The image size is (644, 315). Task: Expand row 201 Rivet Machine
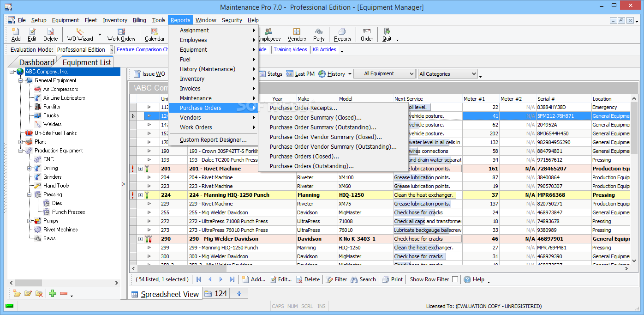click(x=141, y=169)
